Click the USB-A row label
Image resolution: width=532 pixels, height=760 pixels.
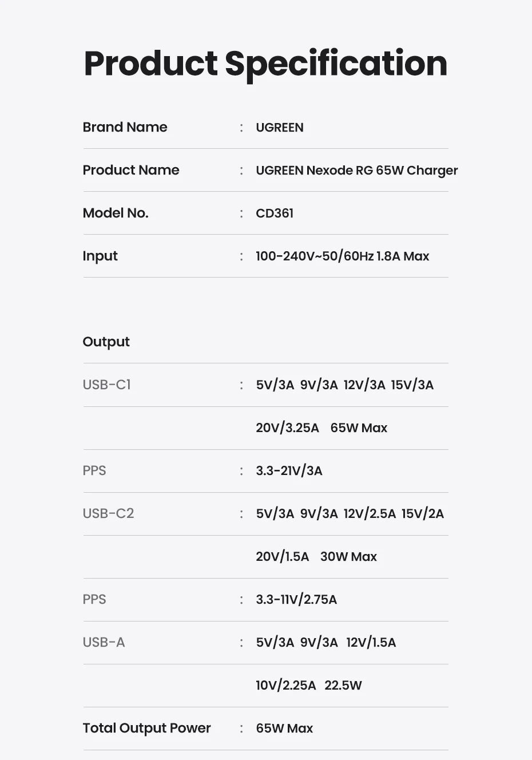click(x=104, y=642)
